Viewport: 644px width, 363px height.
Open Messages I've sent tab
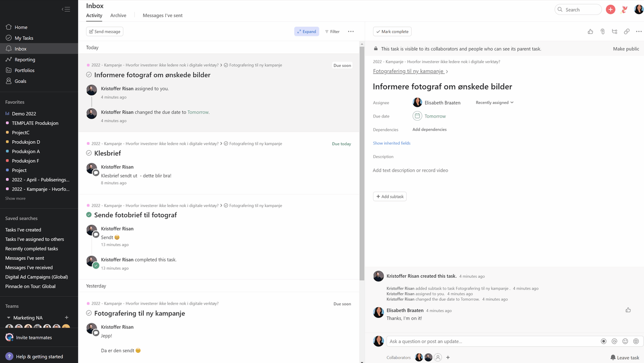(163, 16)
